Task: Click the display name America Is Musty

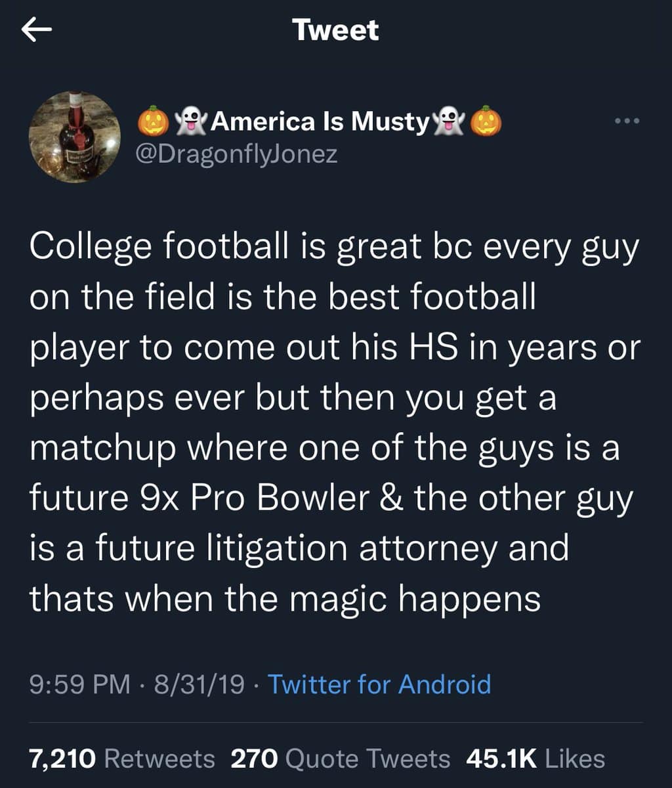Action: point(320,121)
